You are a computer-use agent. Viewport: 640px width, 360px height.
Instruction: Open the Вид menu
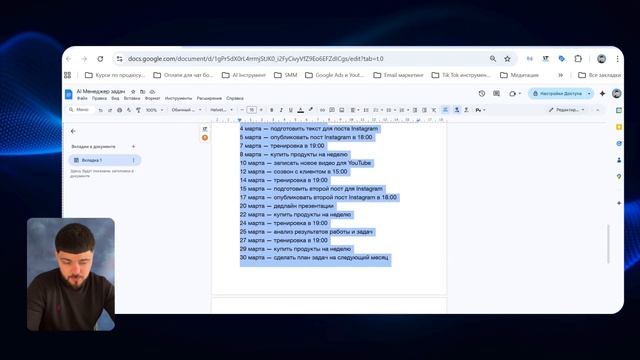116,98
